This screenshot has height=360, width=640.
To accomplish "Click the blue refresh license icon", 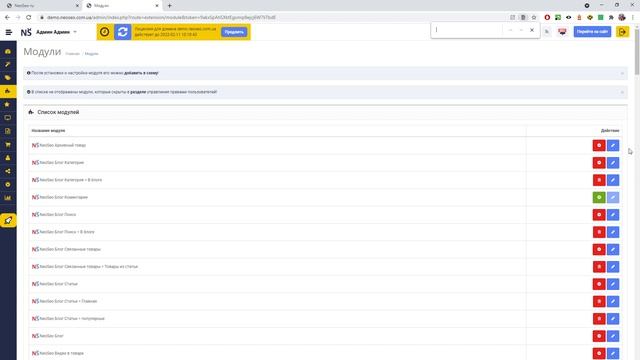I will pos(122,32).
